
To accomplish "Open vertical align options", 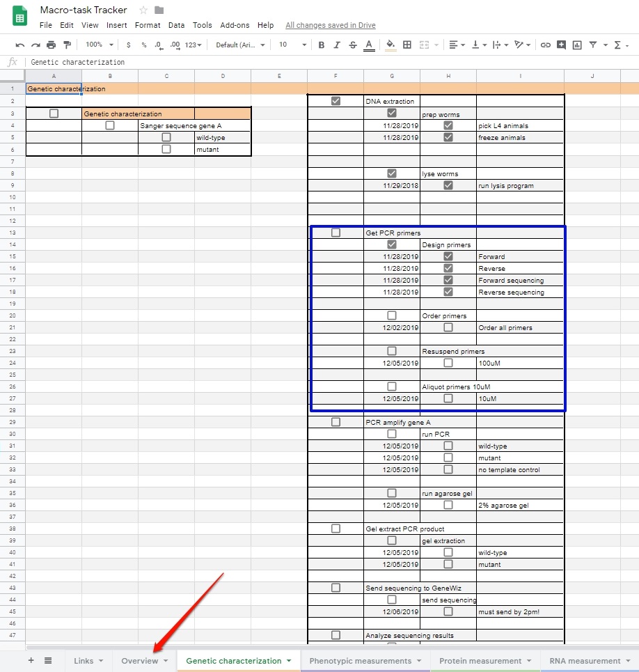I will [479, 45].
